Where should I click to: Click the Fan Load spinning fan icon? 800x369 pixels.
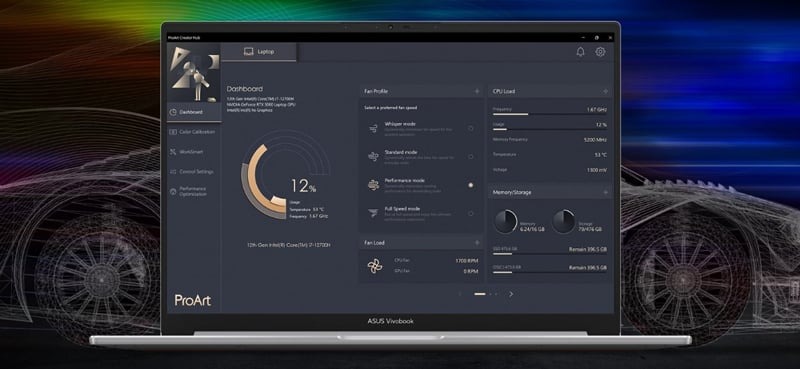coord(374,266)
